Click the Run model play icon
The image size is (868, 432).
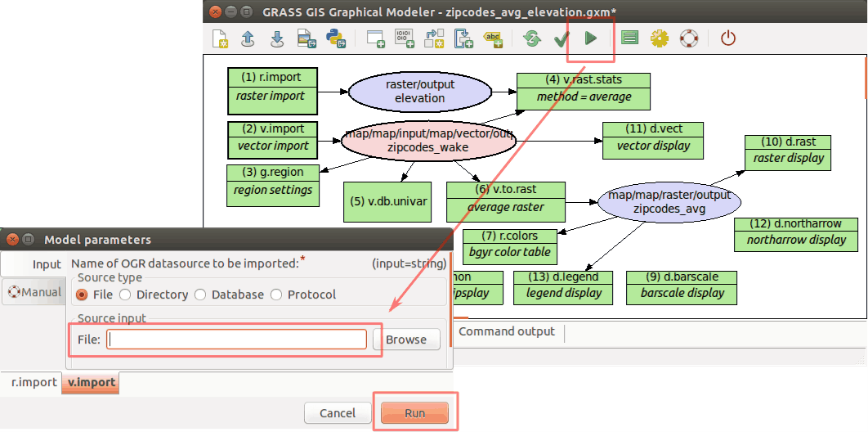590,38
